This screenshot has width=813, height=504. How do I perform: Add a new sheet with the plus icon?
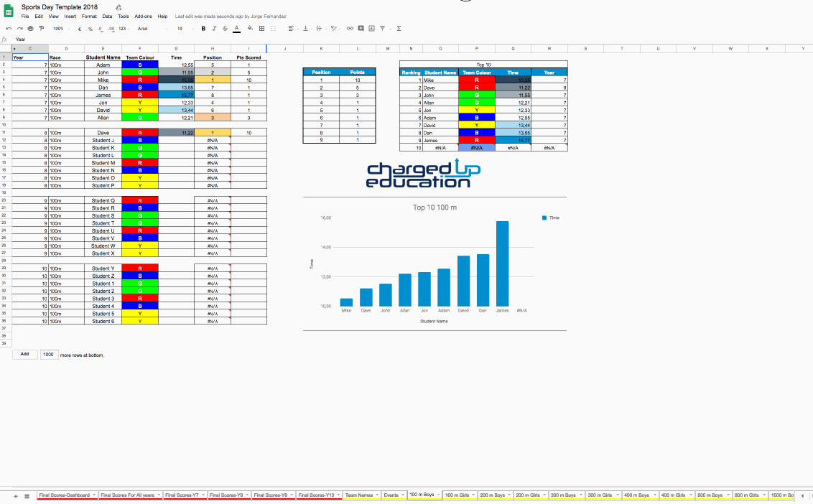[16, 496]
